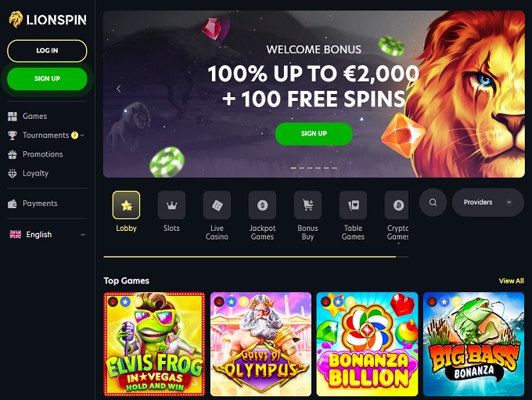Viewport: 532px width, 400px height.
Task: Click the Log In button
Action: 47,51
